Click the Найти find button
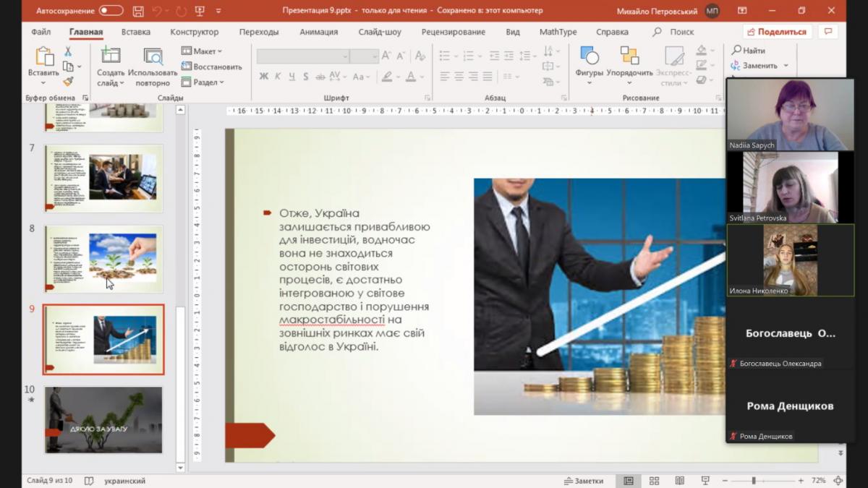The height and width of the screenshot is (488, 868). pyautogui.click(x=749, y=51)
